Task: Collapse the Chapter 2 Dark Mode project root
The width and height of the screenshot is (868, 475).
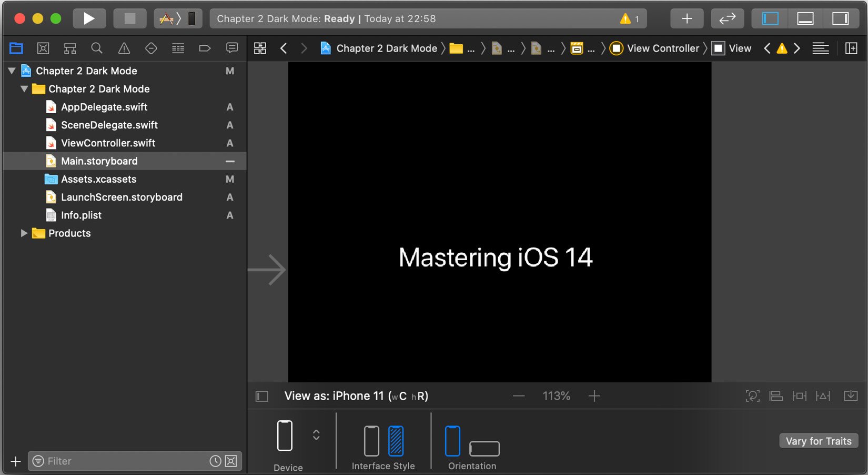Action: 12,71
